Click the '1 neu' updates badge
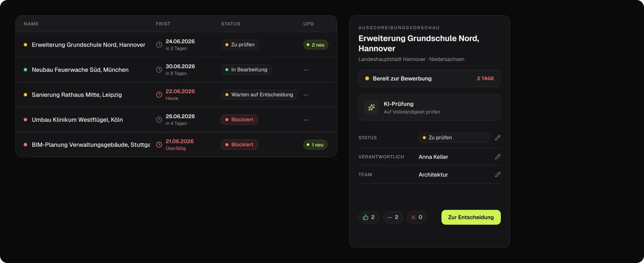Screen dimensions: 644x263 (315, 145)
